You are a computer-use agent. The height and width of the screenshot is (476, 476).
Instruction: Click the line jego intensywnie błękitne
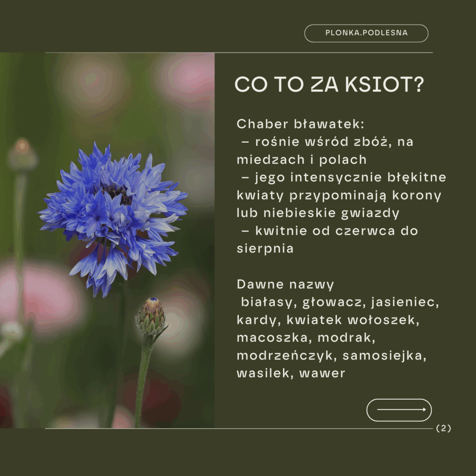click(344, 178)
